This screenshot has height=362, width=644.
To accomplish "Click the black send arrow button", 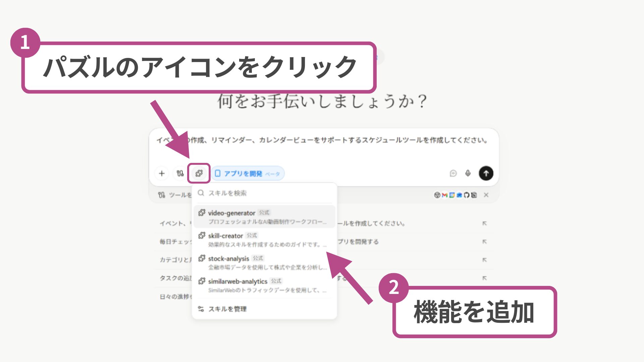I will [486, 173].
